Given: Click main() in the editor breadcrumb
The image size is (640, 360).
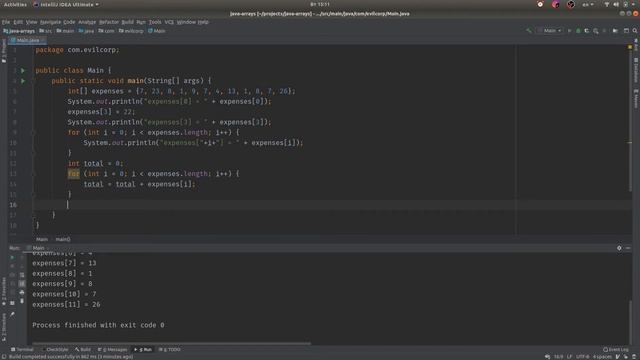Looking at the screenshot, I should pos(63,239).
